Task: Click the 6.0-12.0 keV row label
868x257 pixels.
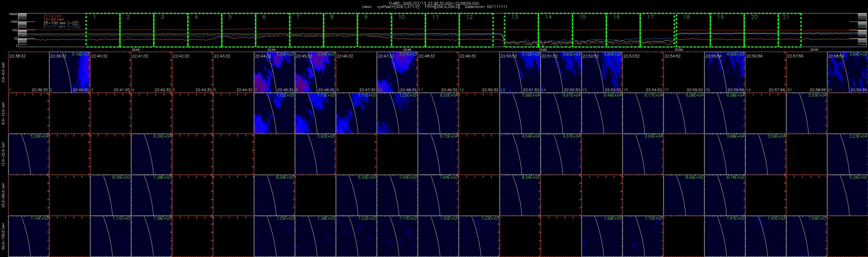Action: pyautogui.click(x=3, y=113)
